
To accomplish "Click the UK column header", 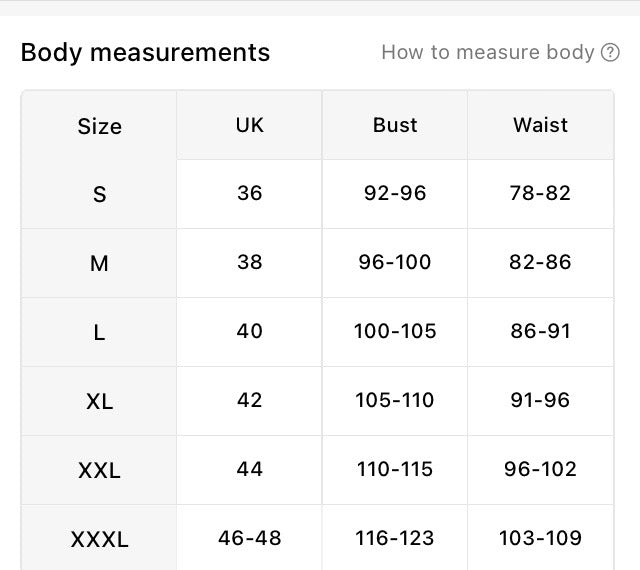I will point(249,125).
